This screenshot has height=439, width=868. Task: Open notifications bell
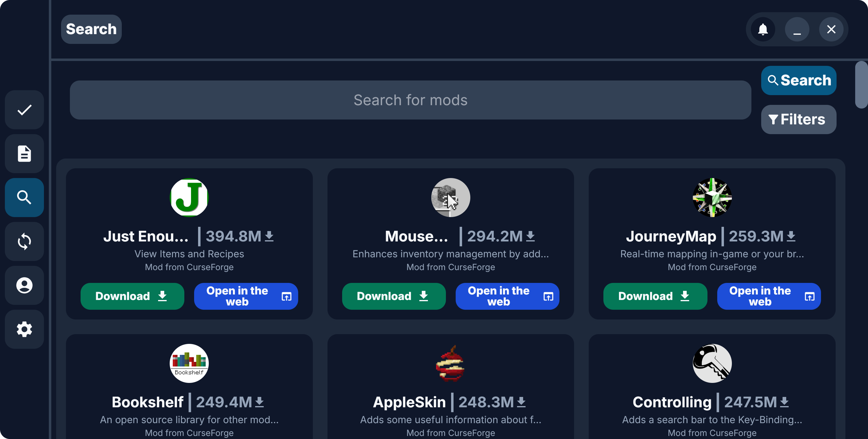tap(763, 29)
